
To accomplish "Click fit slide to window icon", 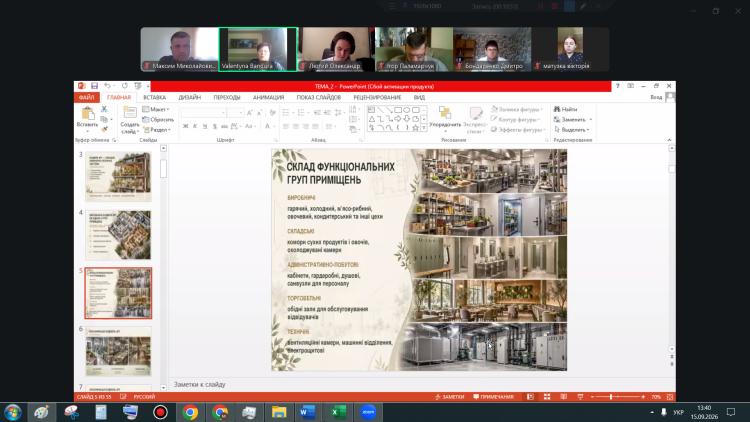I will pyautogui.click(x=670, y=397).
